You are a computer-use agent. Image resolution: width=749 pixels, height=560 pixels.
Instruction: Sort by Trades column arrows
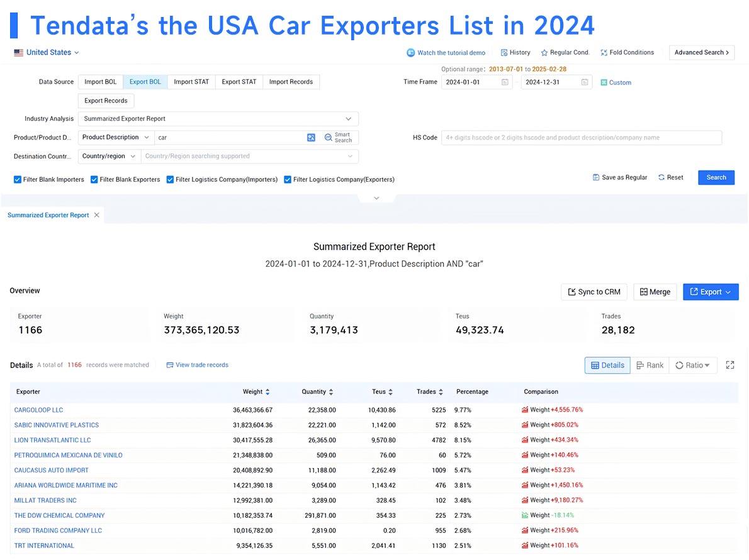click(x=441, y=392)
